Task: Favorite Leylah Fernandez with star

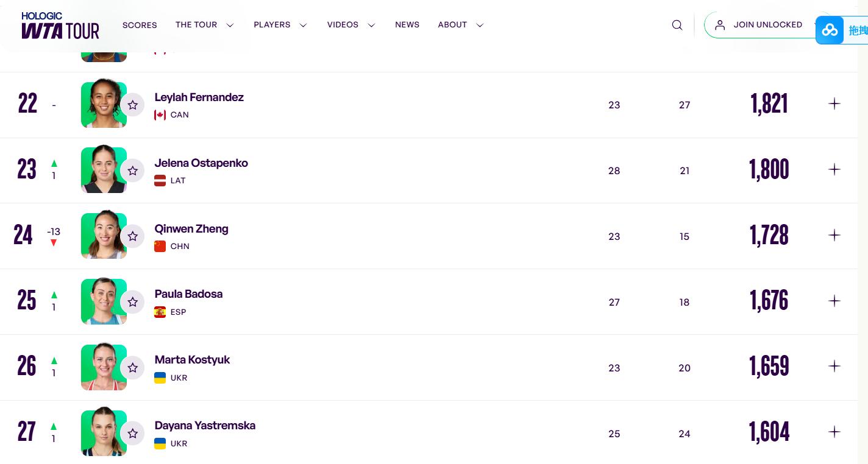Action: pyautogui.click(x=132, y=105)
